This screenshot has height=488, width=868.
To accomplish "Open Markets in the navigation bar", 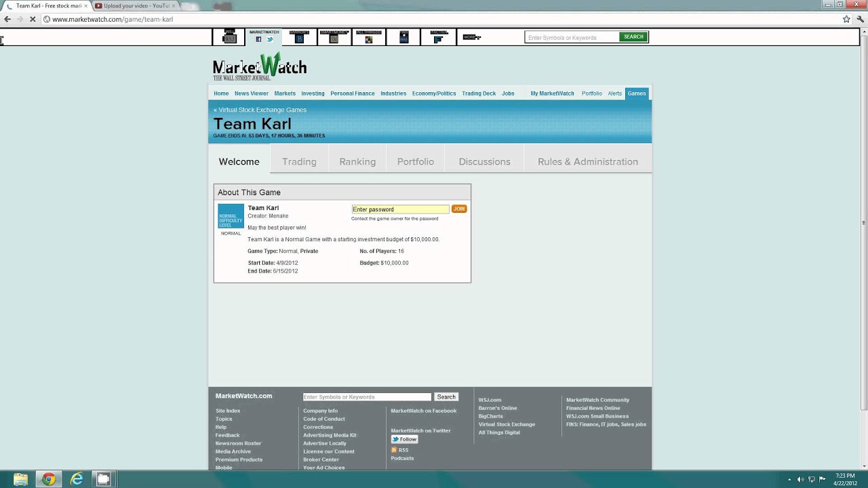I will click(285, 94).
